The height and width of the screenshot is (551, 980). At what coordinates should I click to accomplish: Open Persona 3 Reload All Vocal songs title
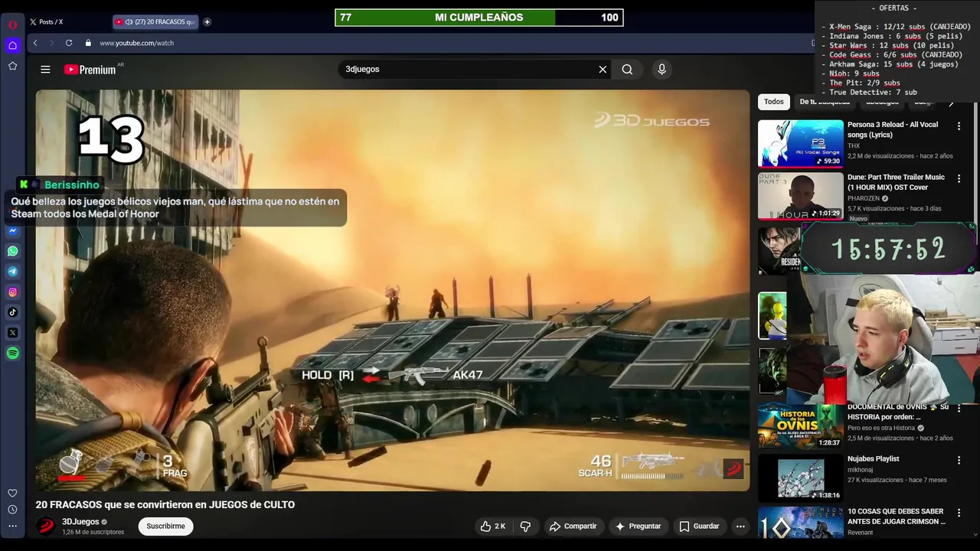coord(893,129)
